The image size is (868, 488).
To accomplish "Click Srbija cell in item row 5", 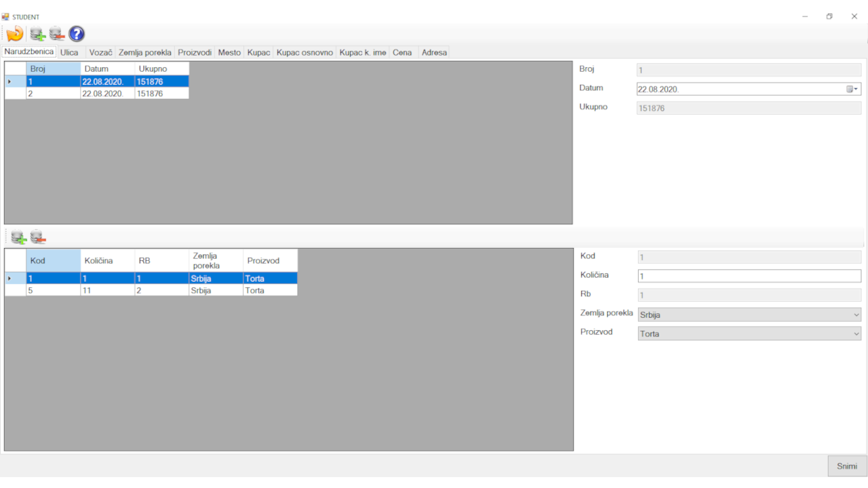I will [216, 290].
